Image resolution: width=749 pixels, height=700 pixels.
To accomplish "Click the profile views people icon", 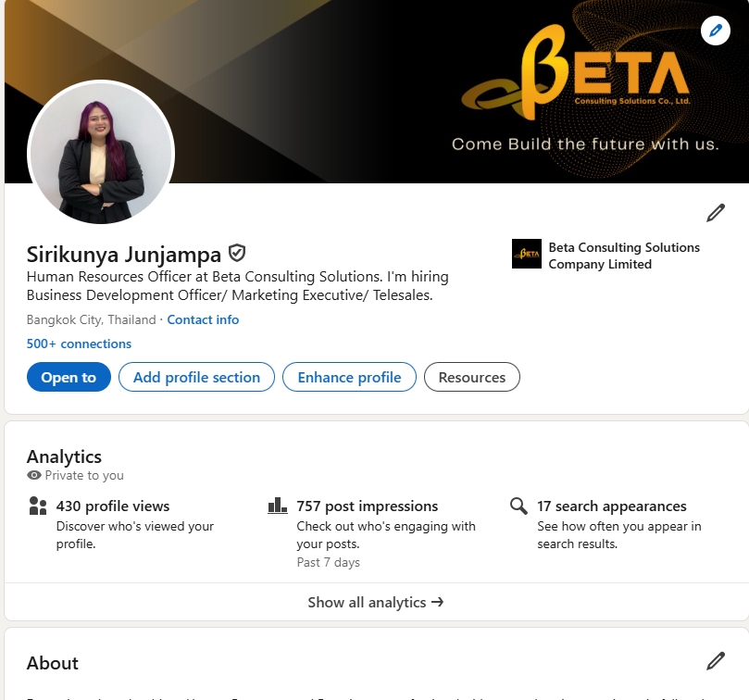I will click(x=38, y=506).
